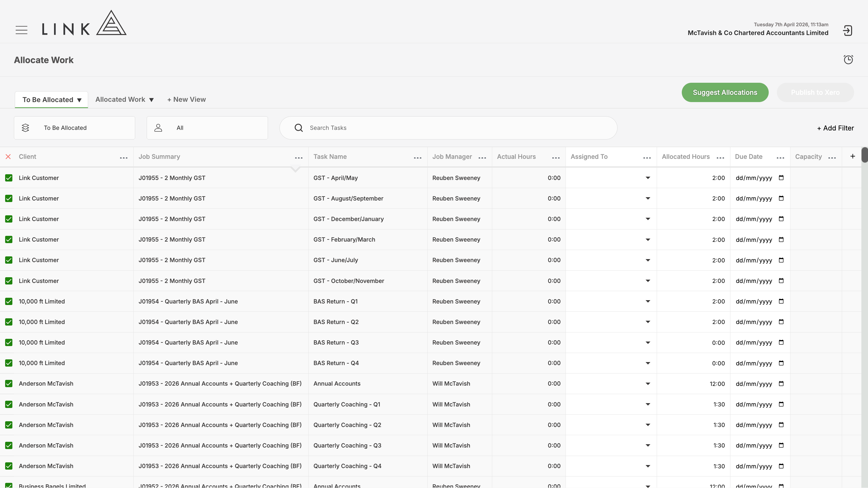Image resolution: width=868 pixels, height=488 pixels.
Task: Open Capacity column options menu
Action: (x=832, y=158)
